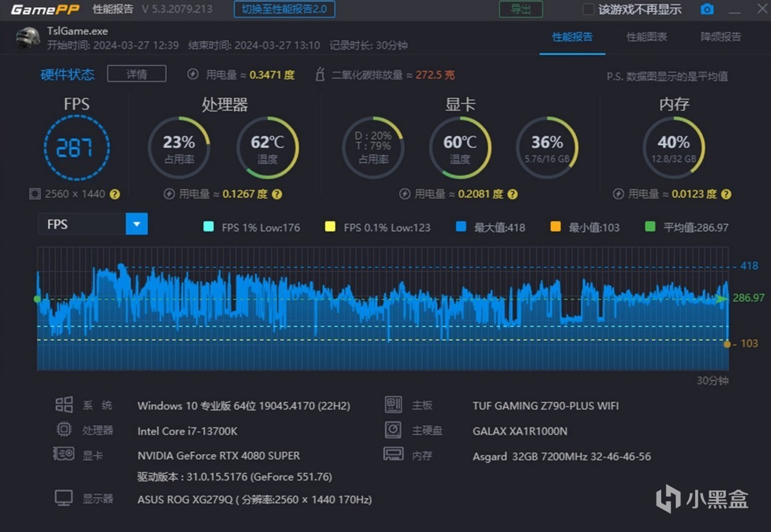Click the help icon beside 2560 × 1440
This screenshot has width=771, height=532.
pos(115,194)
